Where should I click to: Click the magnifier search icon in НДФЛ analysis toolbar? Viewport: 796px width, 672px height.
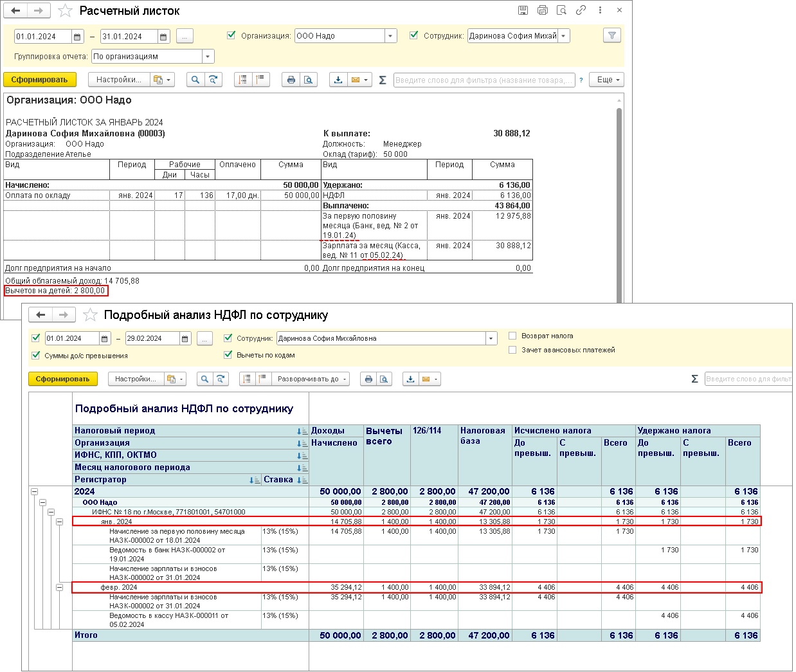[x=204, y=379]
